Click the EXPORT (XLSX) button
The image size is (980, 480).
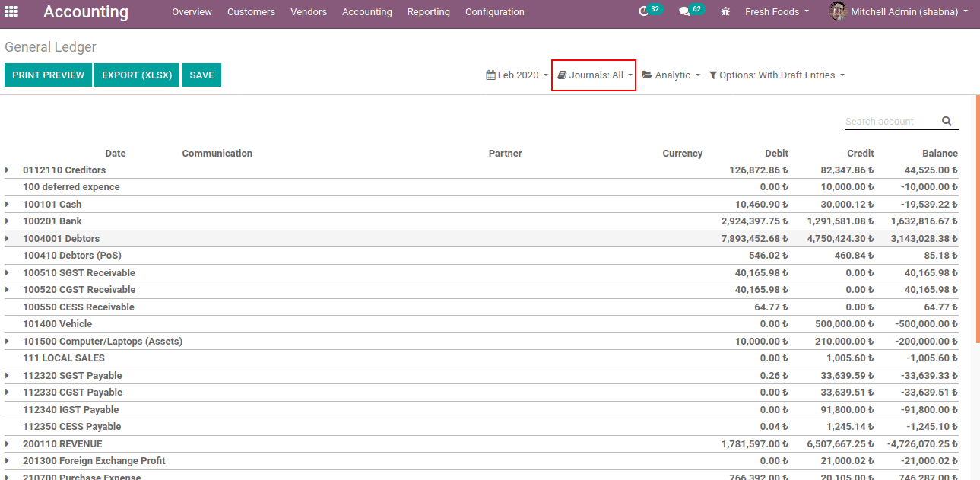pos(137,75)
